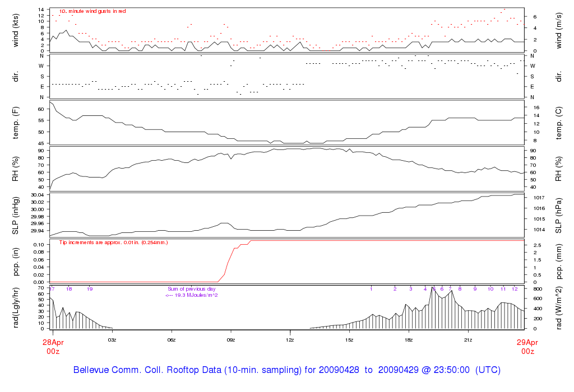Click the red '28Apr' date label
Viewport: 574px width, 392px height.
[x=53, y=343]
